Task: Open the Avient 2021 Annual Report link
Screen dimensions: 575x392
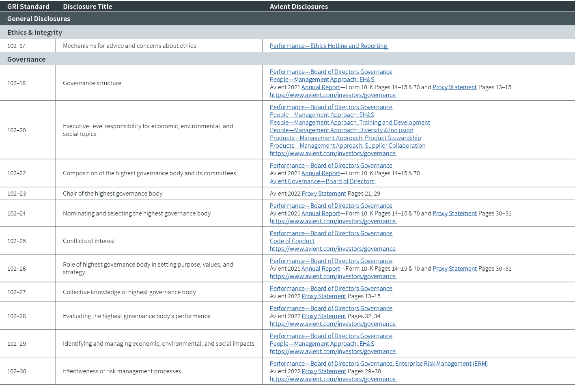Action: (x=320, y=87)
